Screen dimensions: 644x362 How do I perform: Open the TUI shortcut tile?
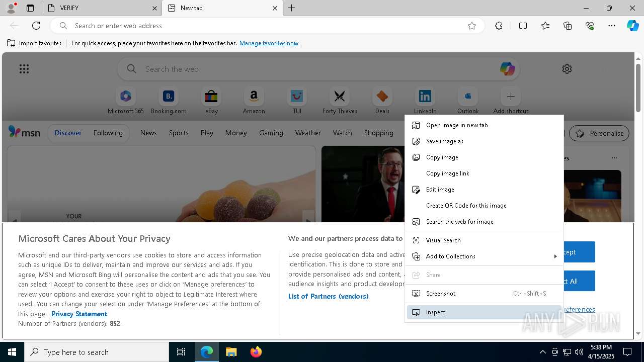(297, 101)
